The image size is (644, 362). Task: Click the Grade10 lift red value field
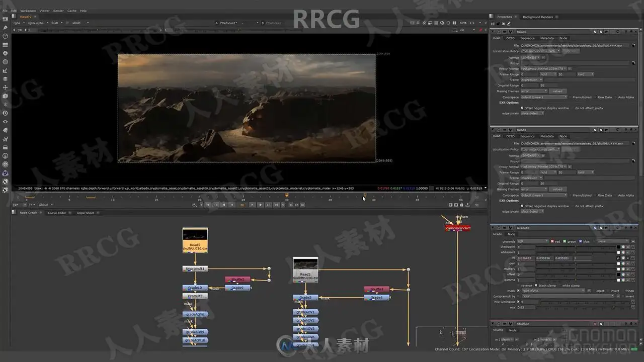click(x=526, y=258)
